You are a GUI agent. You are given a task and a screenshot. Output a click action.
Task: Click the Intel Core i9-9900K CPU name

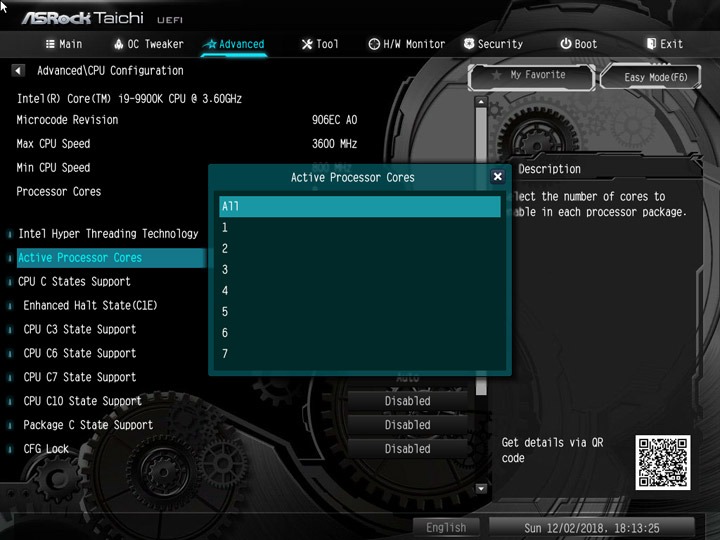(x=129, y=99)
